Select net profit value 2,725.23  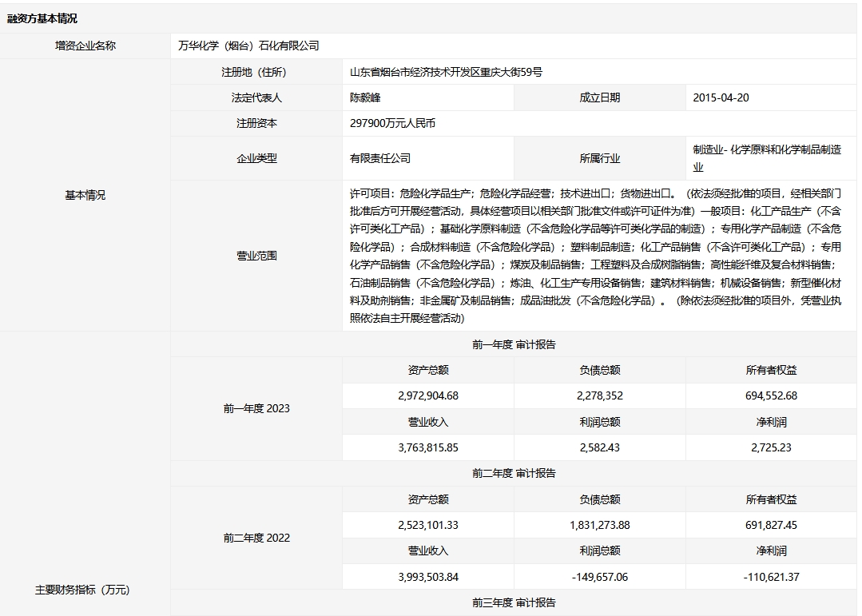(771, 447)
